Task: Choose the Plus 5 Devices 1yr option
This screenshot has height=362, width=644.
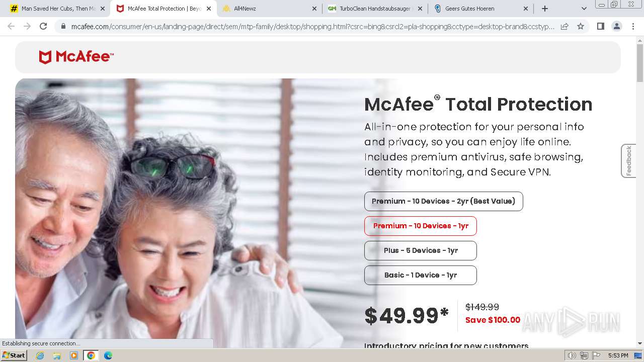Action: pos(420,250)
